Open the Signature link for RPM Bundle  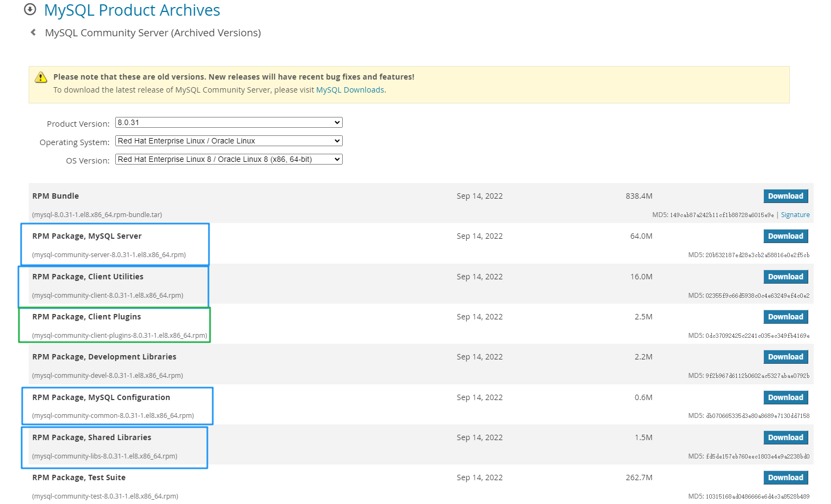[795, 215]
